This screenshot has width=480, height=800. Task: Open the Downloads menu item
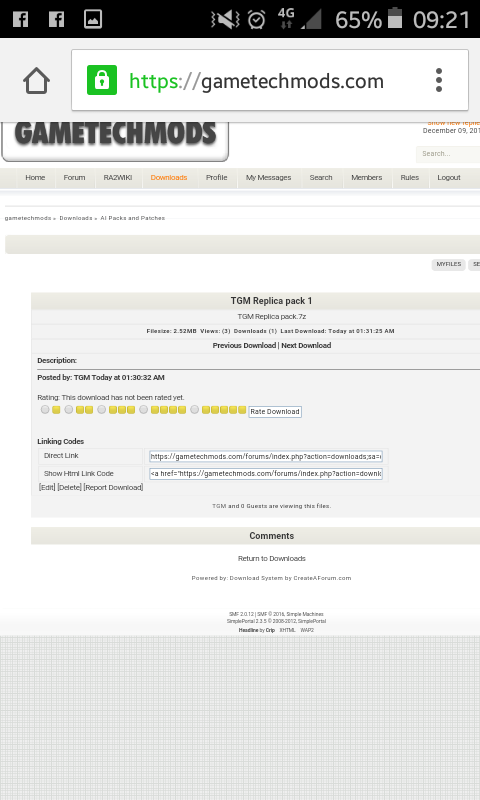(x=169, y=178)
